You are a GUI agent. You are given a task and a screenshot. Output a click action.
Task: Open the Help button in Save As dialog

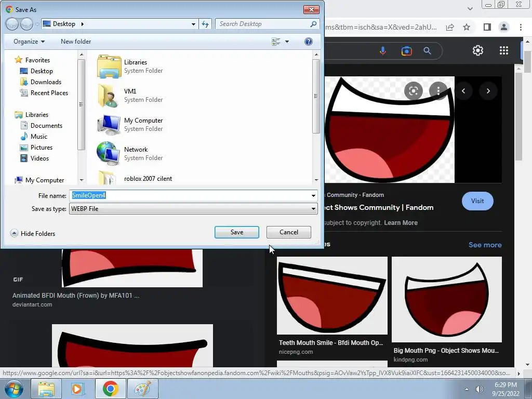[x=309, y=42]
